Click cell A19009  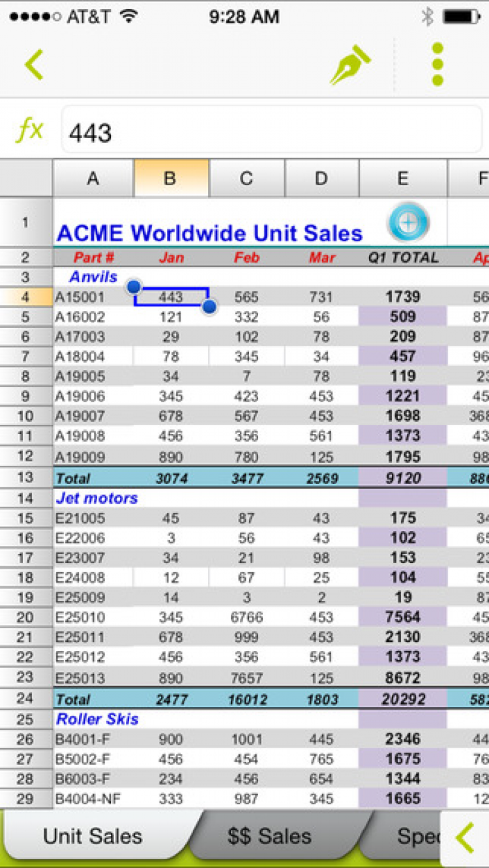tap(93, 457)
